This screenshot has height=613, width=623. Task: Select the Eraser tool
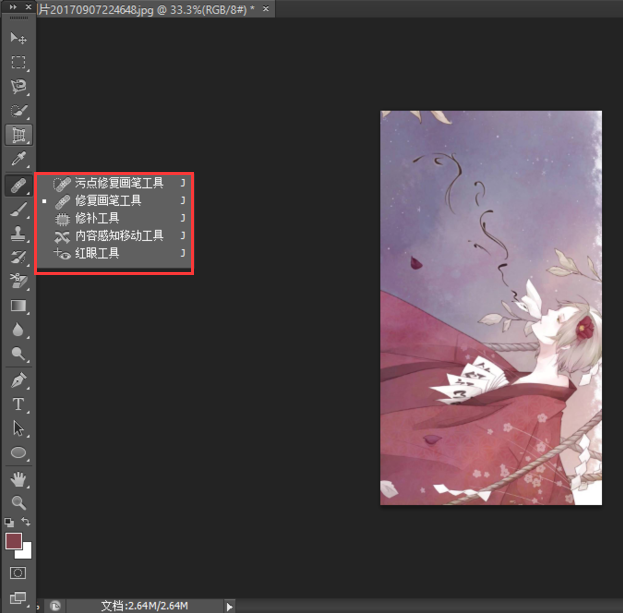(x=18, y=281)
